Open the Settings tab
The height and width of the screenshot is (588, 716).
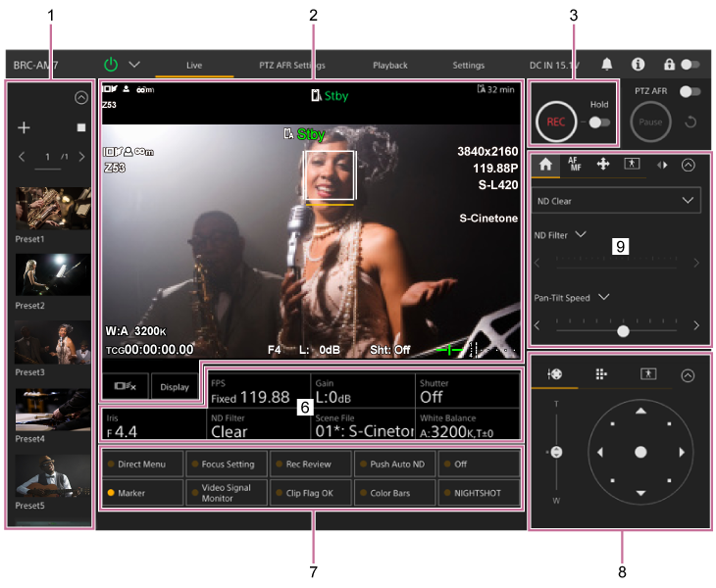point(468,66)
